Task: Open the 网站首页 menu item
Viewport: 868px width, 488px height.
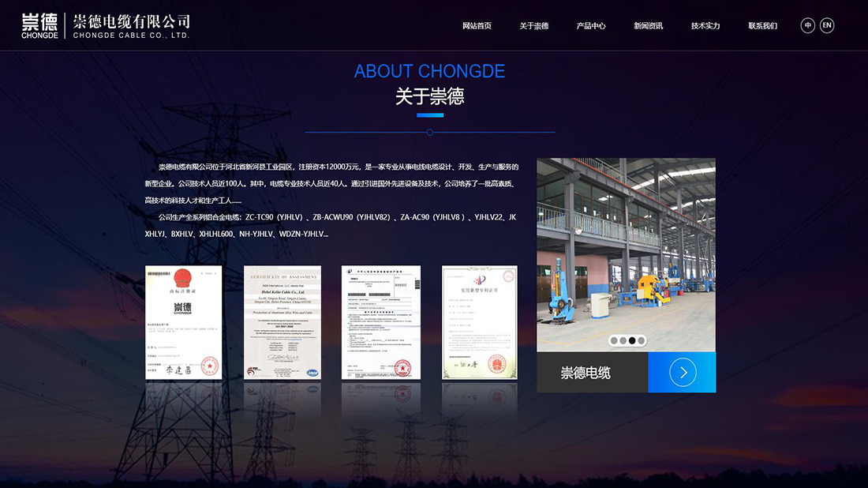Action: (477, 26)
